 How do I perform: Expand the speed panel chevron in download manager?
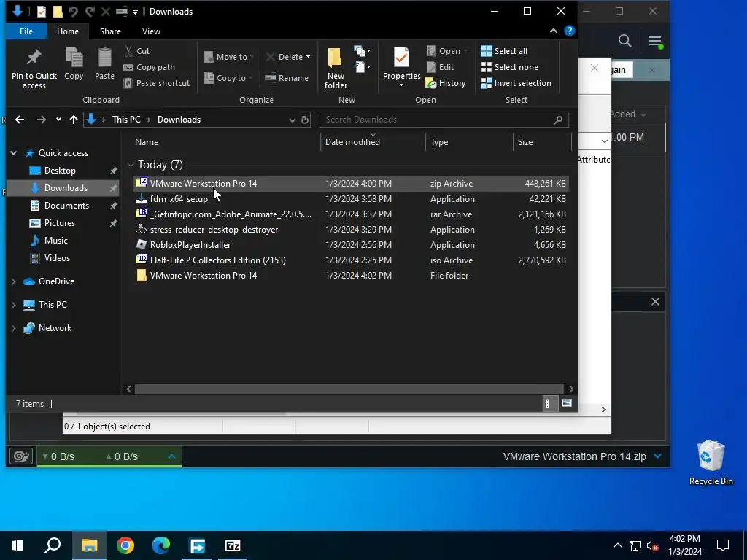click(172, 456)
